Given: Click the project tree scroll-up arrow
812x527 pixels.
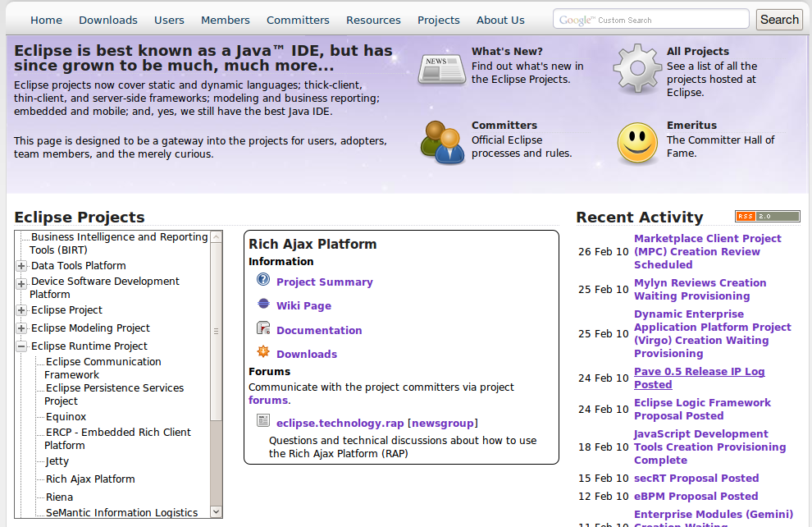Looking at the screenshot, I should click(x=217, y=236).
